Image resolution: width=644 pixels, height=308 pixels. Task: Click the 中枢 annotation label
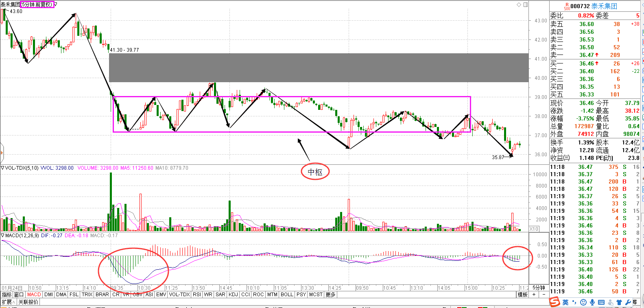(x=315, y=172)
